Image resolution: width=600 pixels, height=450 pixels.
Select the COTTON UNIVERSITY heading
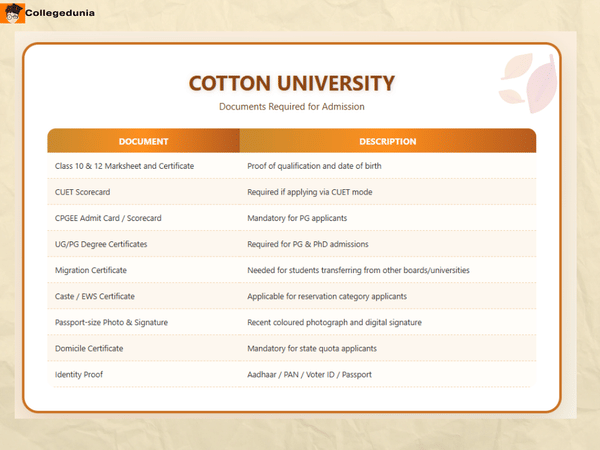[x=292, y=83]
